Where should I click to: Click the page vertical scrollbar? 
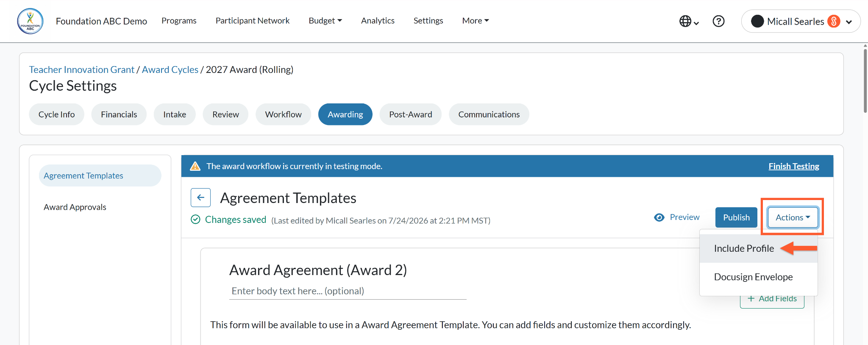pos(865,81)
